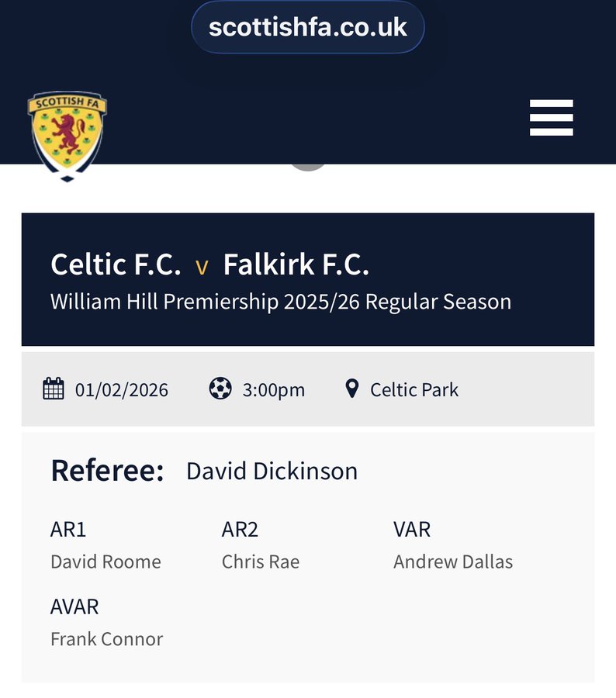Click the Scottish FA crest logo
The image size is (616, 698).
pos(67,133)
